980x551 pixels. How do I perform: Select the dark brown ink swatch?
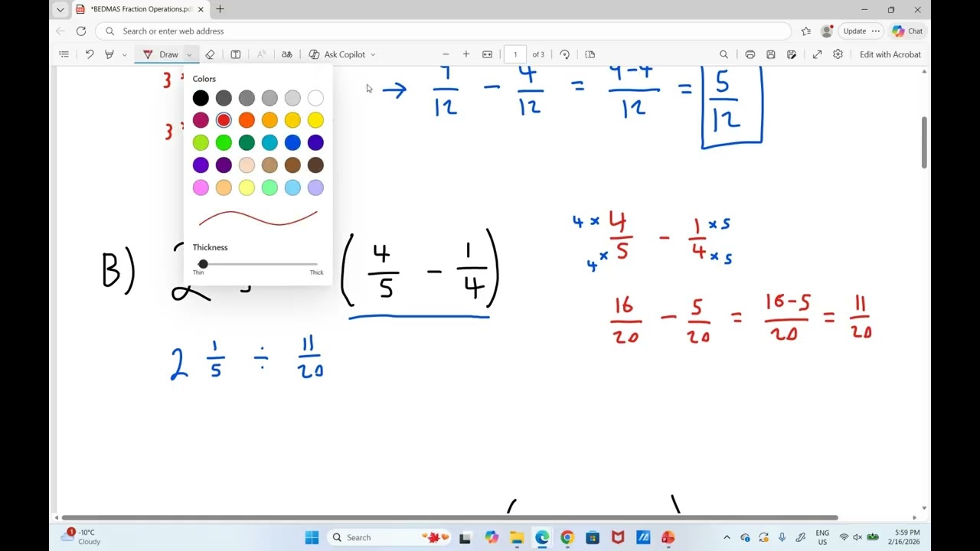tap(315, 165)
